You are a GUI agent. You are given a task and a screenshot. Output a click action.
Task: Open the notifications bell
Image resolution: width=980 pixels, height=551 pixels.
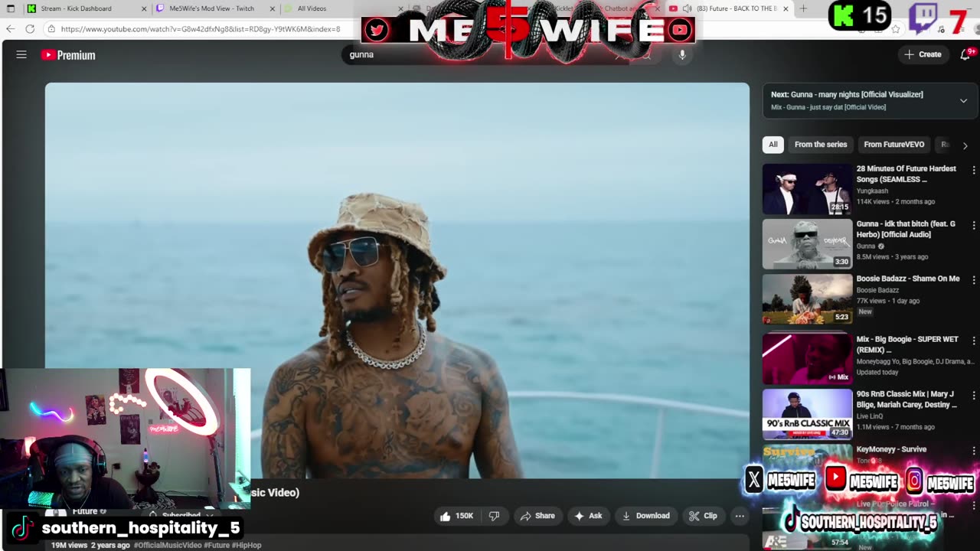(x=965, y=54)
